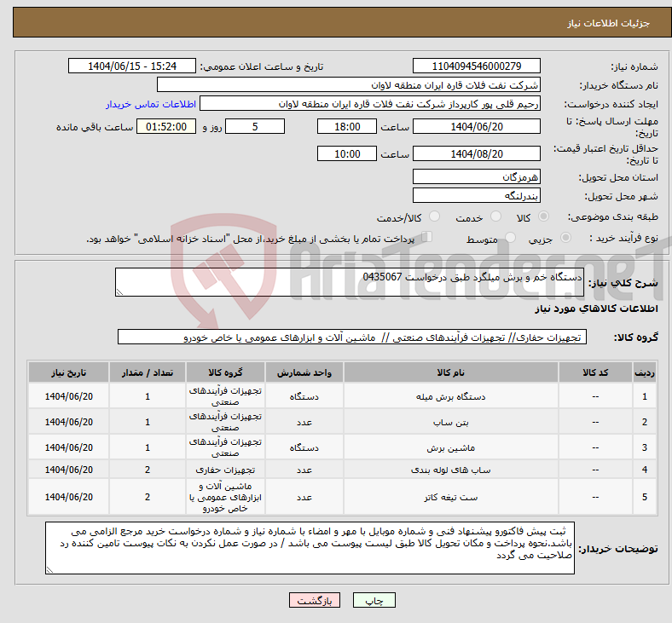Click the تعداد / مقدار column header

(148, 372)
